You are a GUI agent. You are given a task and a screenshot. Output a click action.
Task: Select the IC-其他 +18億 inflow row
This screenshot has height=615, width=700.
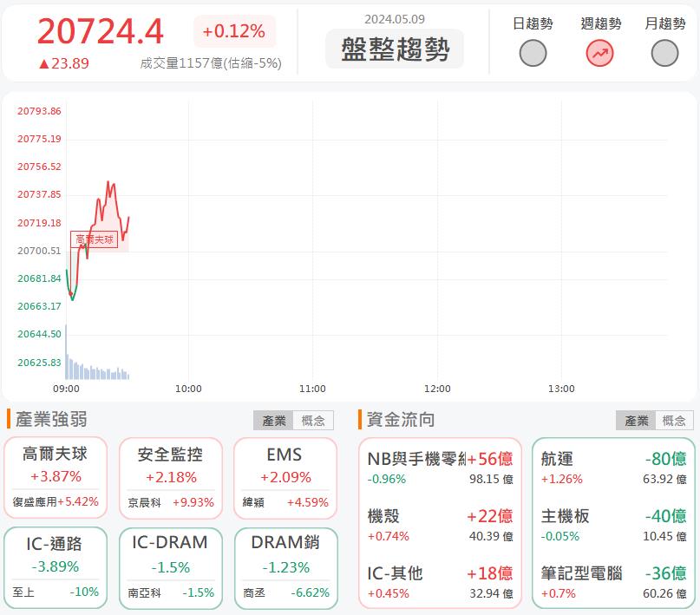(440, 582)
